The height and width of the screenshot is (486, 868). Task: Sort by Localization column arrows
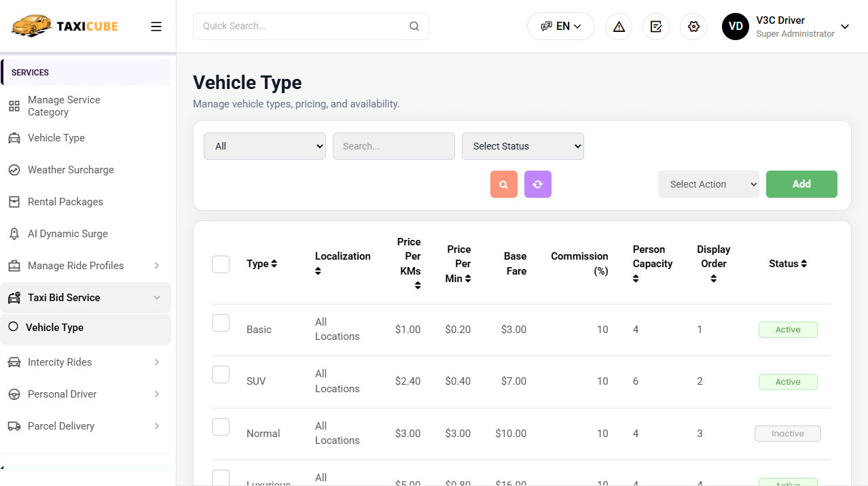coord(319,271)
